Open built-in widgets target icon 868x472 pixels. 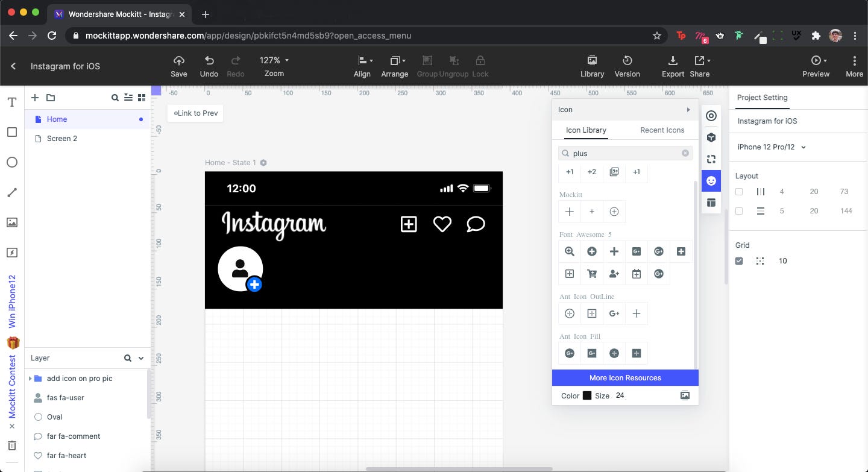(711, 116)
